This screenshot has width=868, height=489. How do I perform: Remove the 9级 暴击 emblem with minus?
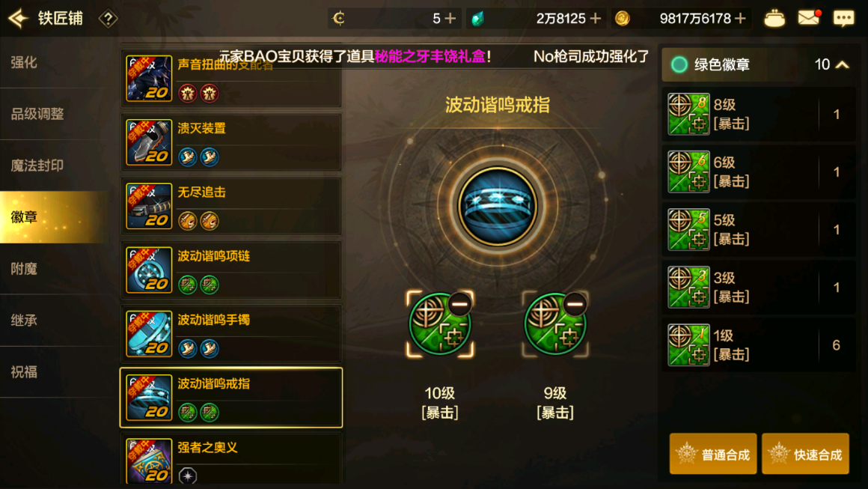pyautogui.click(x=575, y=303)
